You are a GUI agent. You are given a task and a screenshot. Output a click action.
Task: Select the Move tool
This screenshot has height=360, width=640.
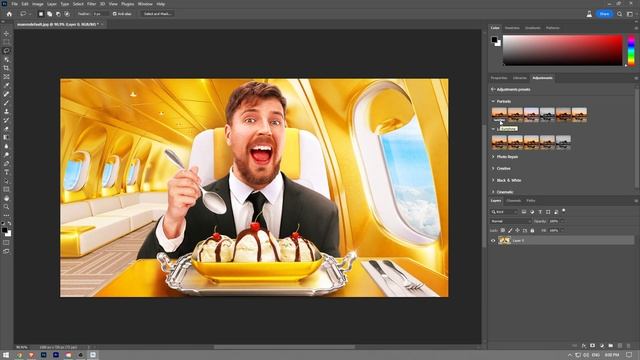pos(6,33)
